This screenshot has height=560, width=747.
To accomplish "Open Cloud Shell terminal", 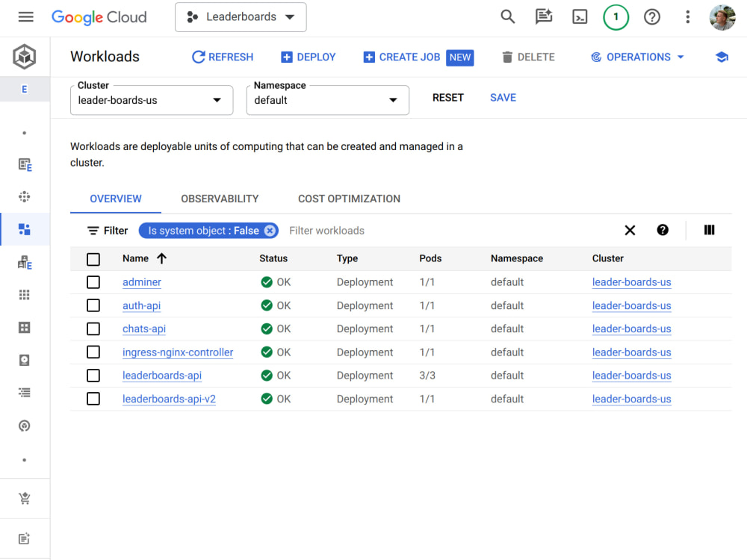I will (x=580, y=16).
